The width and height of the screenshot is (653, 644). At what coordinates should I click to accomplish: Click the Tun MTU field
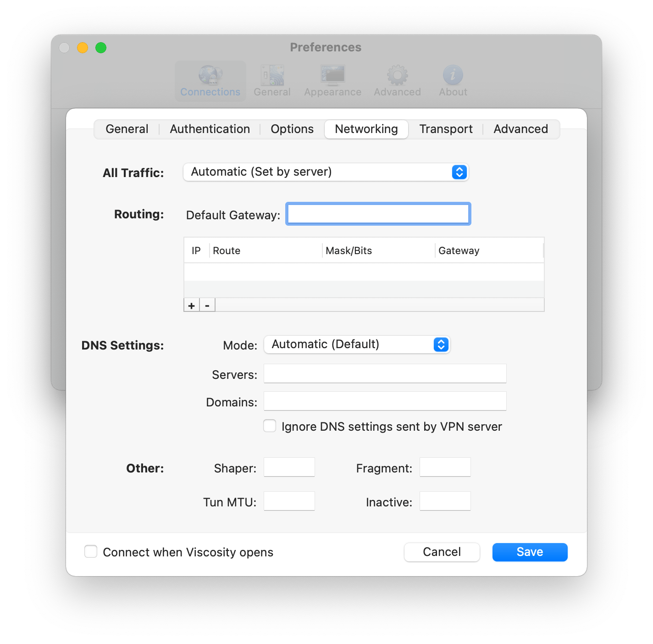(289, 501)
